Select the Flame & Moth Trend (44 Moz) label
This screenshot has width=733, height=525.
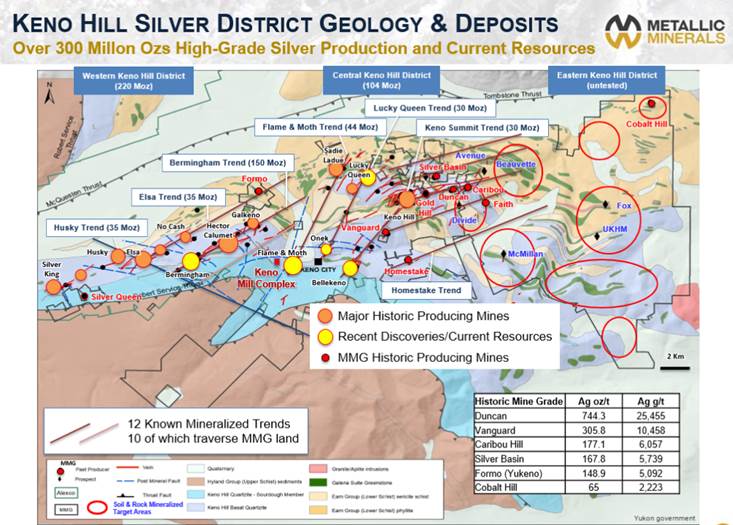click(320, 127)
